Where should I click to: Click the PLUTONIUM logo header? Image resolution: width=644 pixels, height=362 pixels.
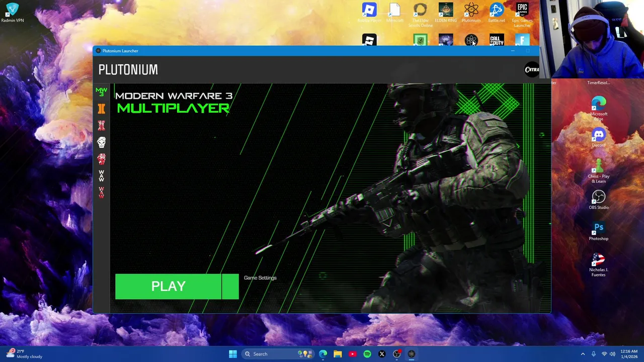click(128, 70)
